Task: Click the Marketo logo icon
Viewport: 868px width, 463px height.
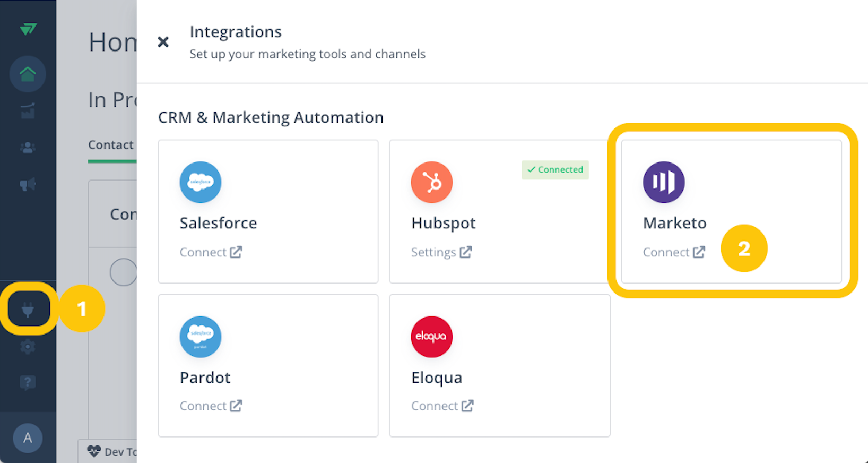Action: 664,182
